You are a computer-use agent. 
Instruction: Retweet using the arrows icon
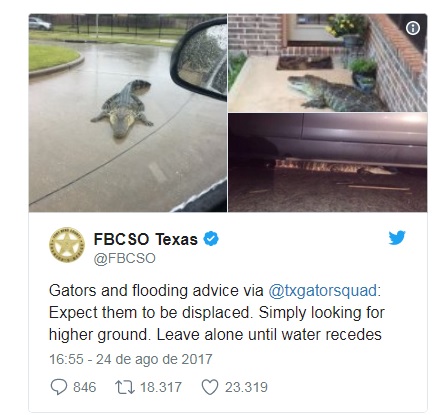click(x=125, y=387)
